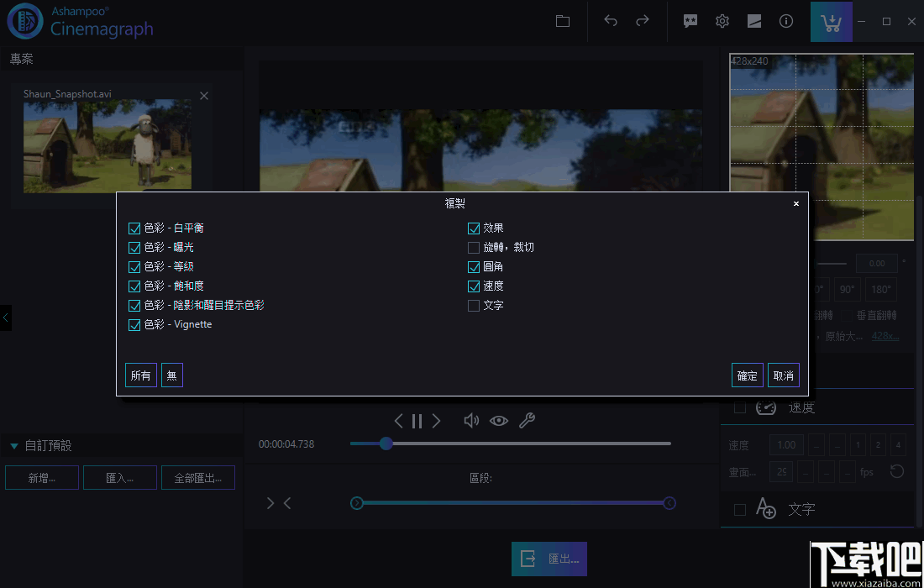The width and height of the screenshot is (924, 588).
Task: Undo the last action
Action: pyautogui.click(x=611, y=21)
